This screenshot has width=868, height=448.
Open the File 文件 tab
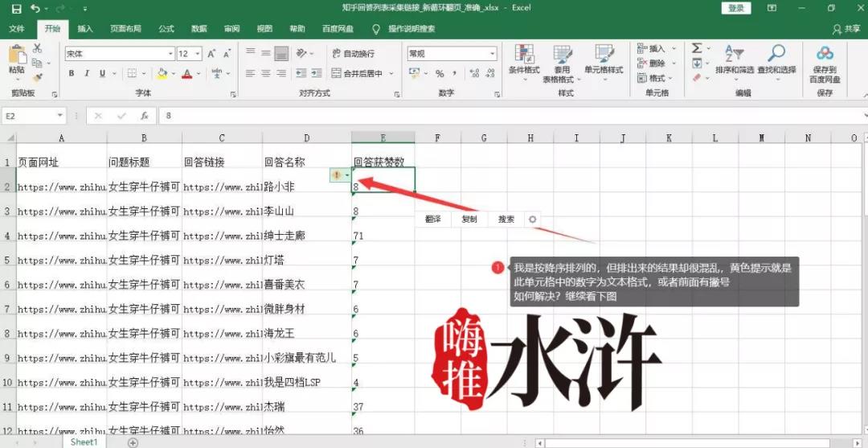click(x=17, y=29)
